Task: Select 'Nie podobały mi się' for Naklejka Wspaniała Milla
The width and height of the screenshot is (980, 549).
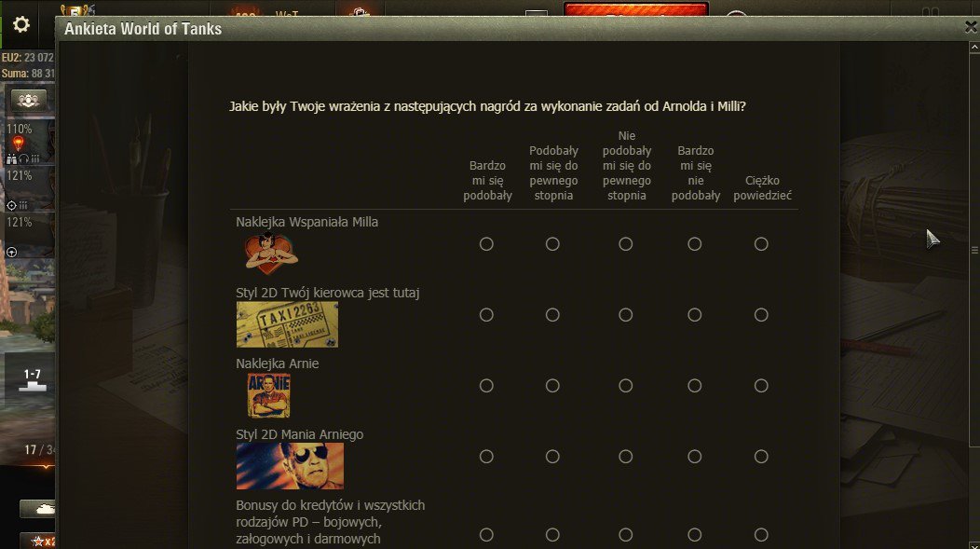Action: click(626, 244)
